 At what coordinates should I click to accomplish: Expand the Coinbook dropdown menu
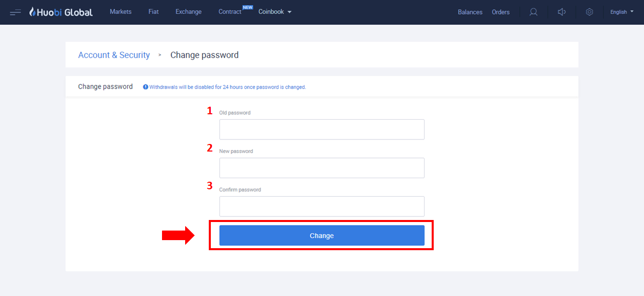click(275, 12)
